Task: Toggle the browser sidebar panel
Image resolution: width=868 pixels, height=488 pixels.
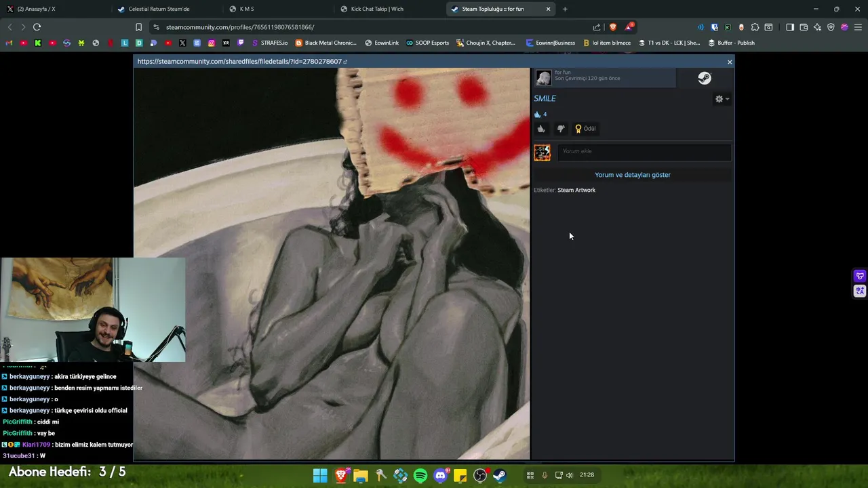Action: (790, 27)
